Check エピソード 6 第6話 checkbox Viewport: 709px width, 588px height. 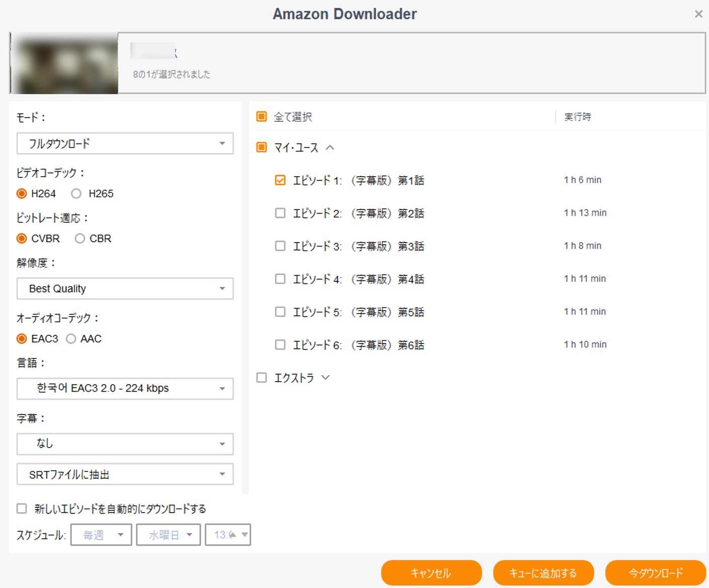point(280,345)
